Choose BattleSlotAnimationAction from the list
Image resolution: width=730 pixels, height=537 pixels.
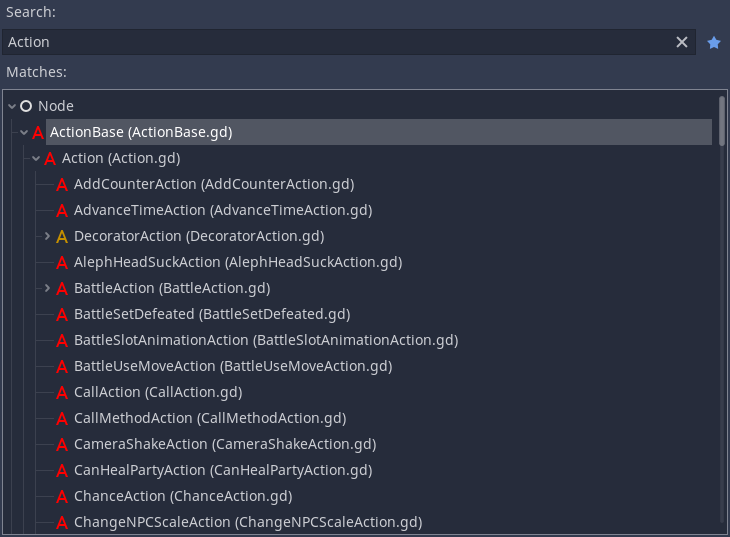click(x=266, y=340)
